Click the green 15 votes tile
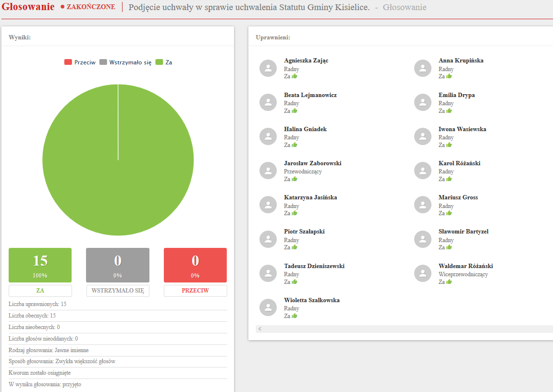 pos(40,265)
